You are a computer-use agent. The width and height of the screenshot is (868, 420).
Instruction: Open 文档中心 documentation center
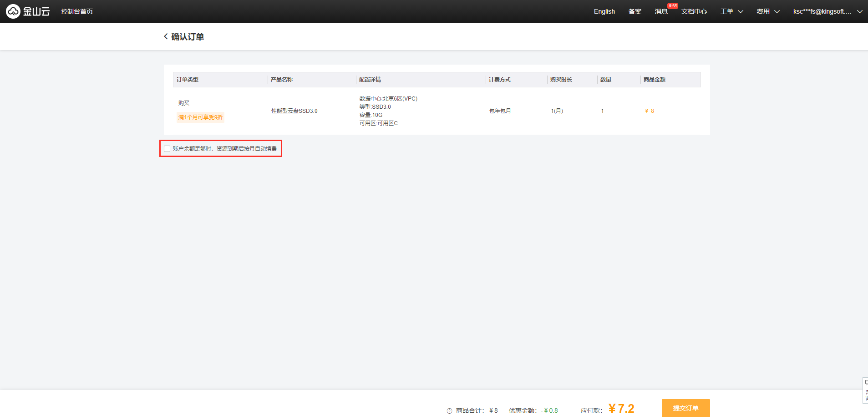click(x=694, y=11)
